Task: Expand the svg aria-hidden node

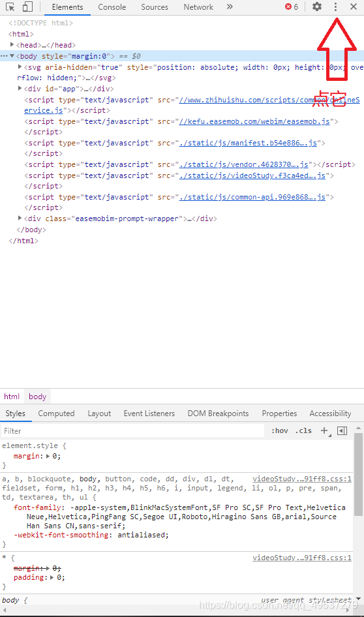Action: 20,67
